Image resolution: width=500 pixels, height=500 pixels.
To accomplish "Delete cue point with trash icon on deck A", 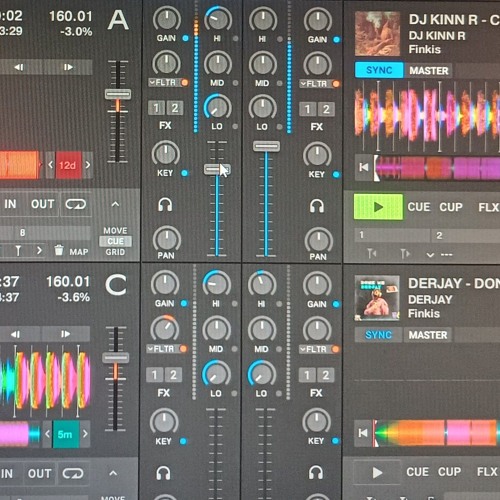I will pos(59,250).
